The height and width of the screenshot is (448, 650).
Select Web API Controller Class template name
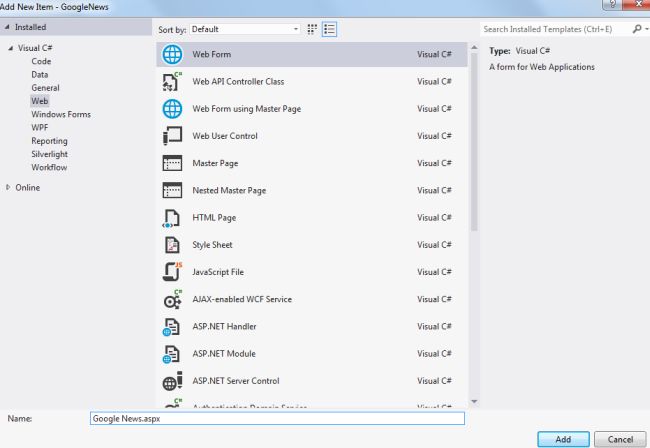pyautogui.click(x=238, y=82)
